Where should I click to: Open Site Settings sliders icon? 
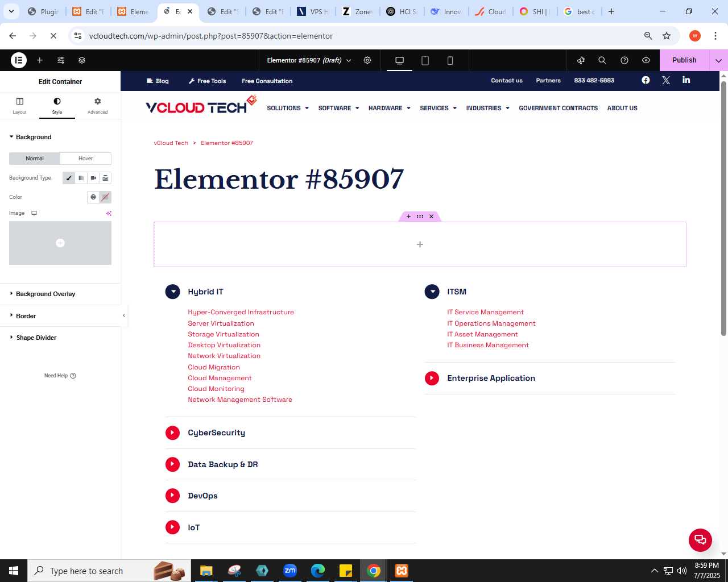61,60
